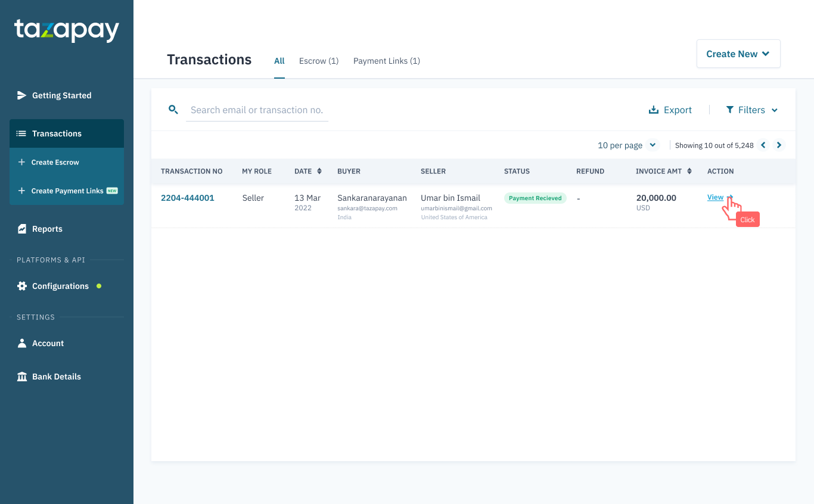Click the Account person icon
The height and width of the screenshot is (504, 814).
[x=22, y=343]
